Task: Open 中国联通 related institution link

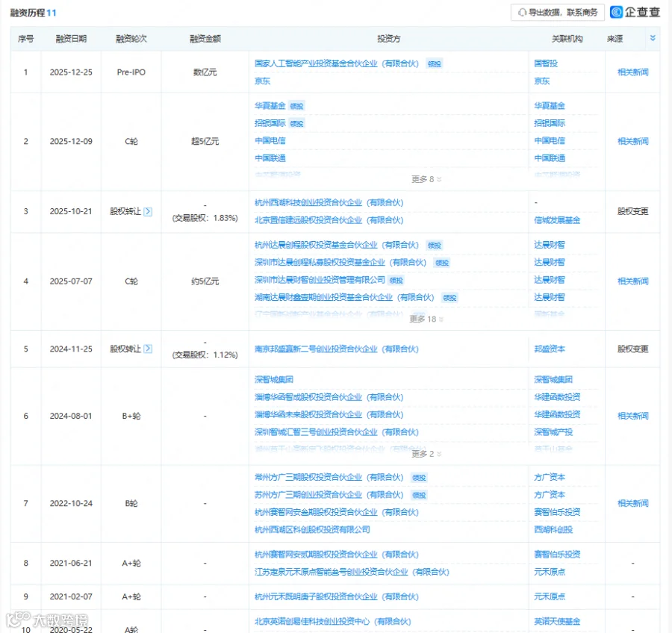Action: (x=550, y=158)
